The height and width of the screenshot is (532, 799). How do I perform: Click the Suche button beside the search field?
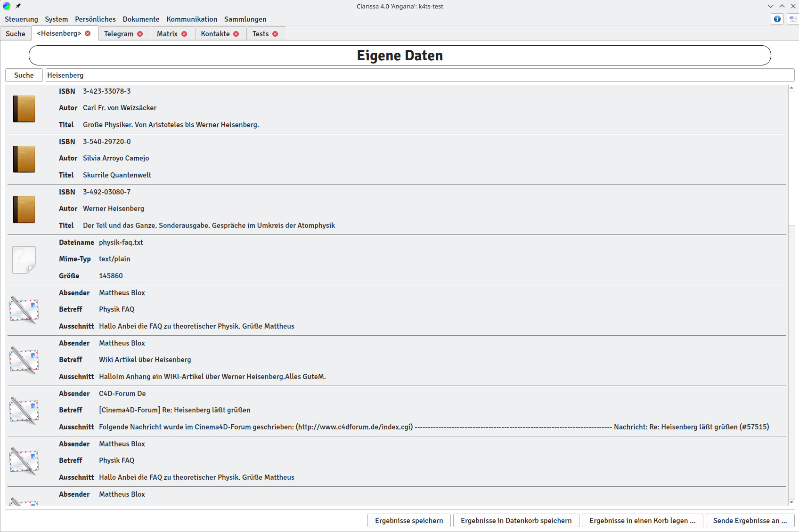click(x=24, y=75)
